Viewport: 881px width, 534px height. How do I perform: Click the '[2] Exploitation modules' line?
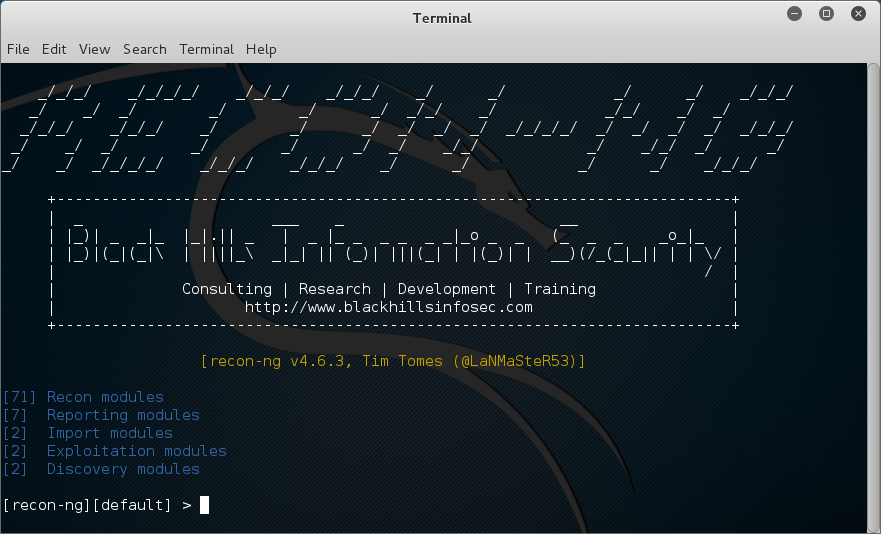pos(115,451)
